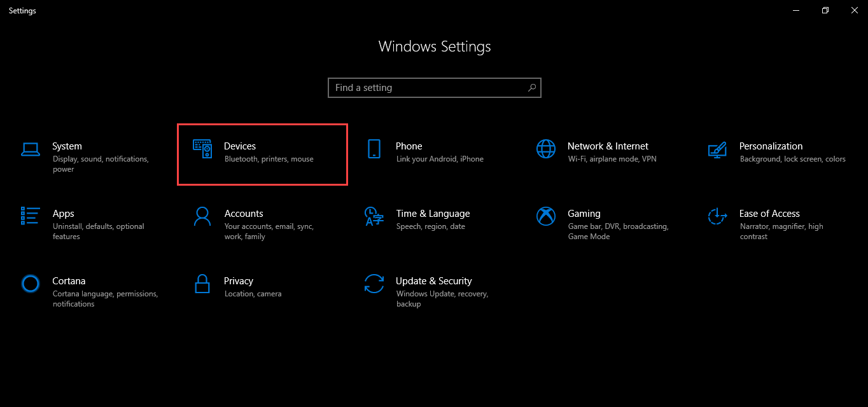Click the Network & Internet globe icon
Image resolution: width=868 pixels, height=407 pixels.
point(546,149)
